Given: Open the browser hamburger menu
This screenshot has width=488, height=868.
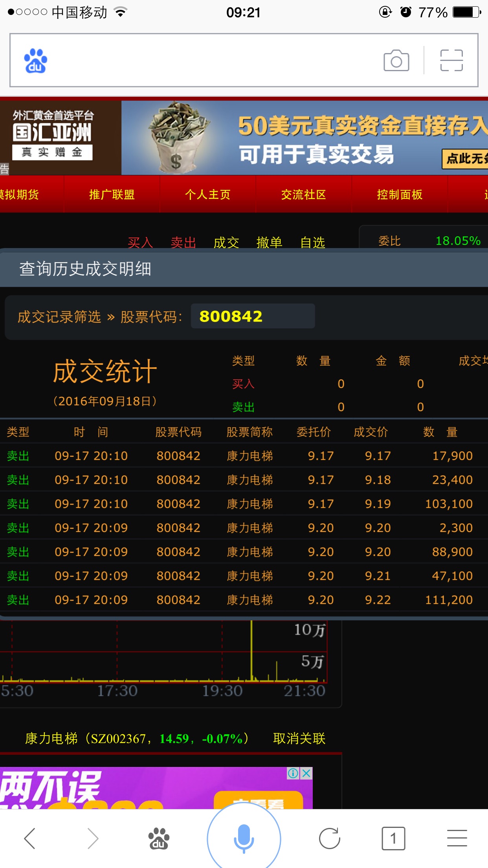Looking at the screenshot, I should (x=457, y=839).
